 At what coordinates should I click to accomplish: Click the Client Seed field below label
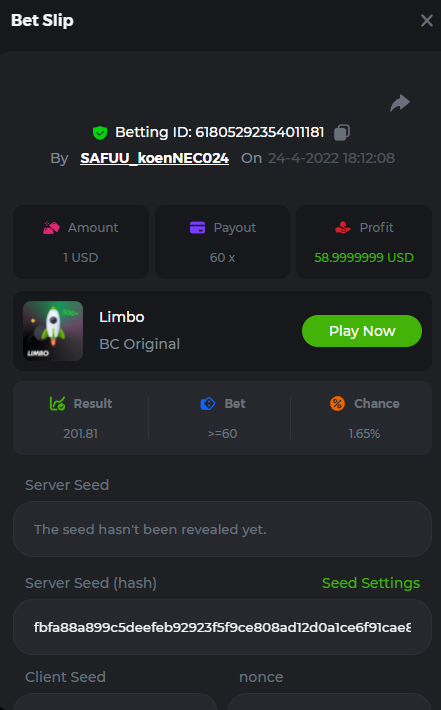point(116,701)
